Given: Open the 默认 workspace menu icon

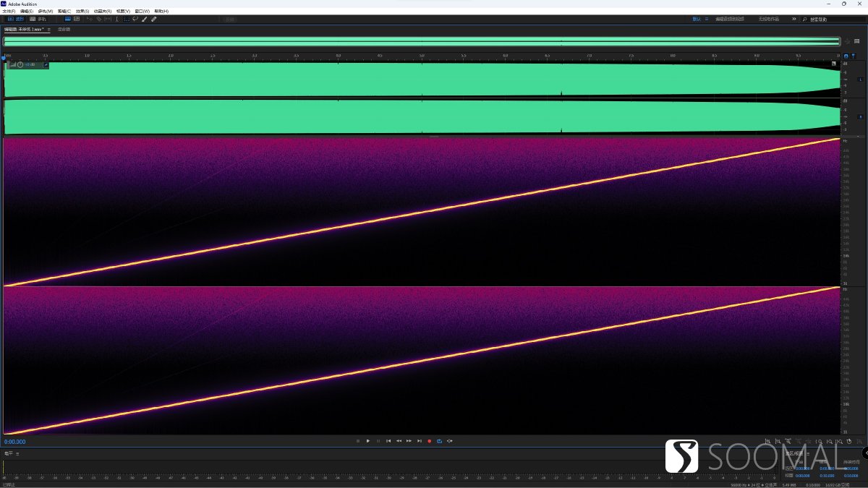Looking at the screenshot, I should [x=707, y=19].
